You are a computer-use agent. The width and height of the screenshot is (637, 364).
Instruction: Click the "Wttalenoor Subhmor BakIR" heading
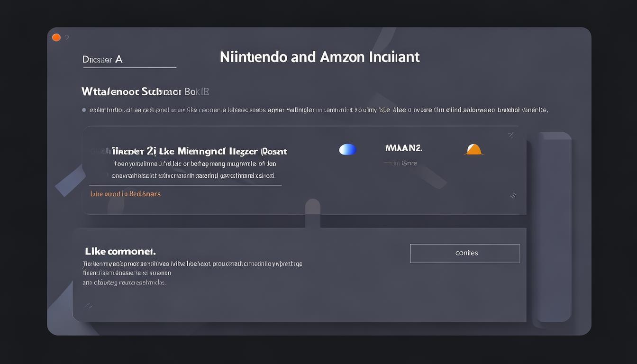tap(146, 91)
